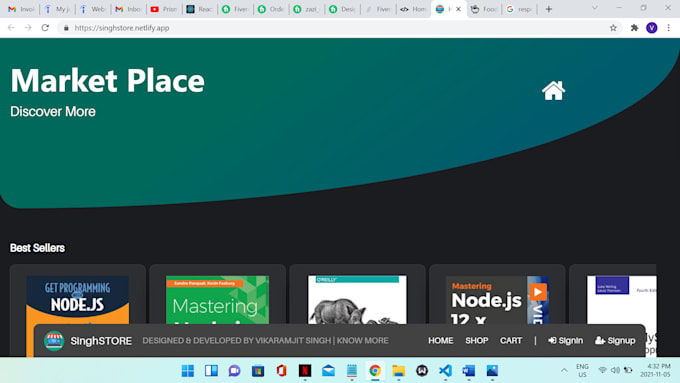Click the Discover More text
The height and width of the screenshot is (383, 680).
(53, 111)
